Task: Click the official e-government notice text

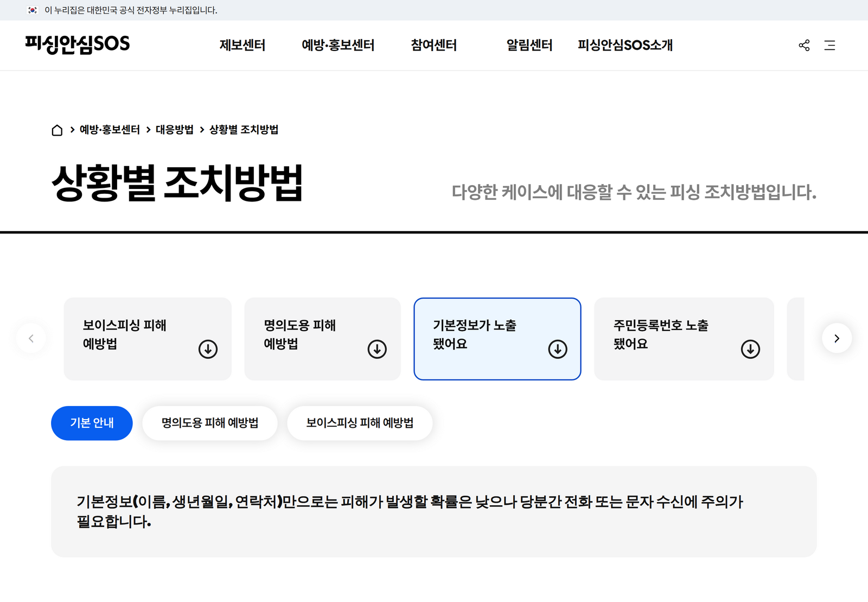Action: tap(131, 10)
